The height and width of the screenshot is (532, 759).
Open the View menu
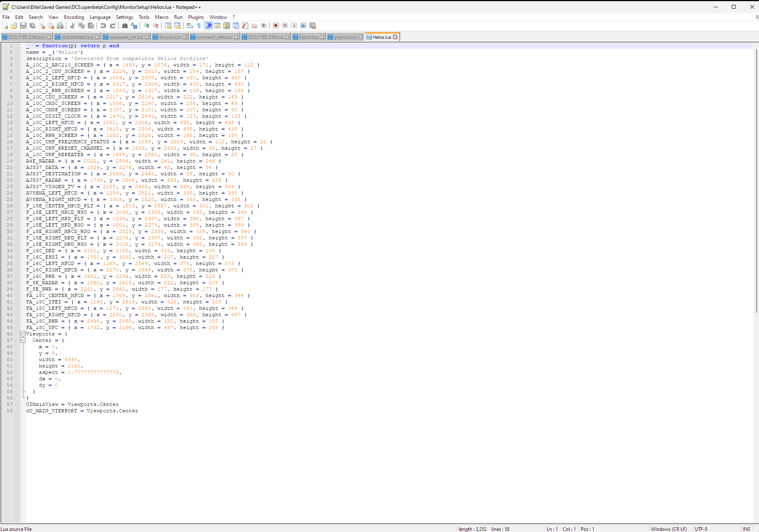(53, 17)
